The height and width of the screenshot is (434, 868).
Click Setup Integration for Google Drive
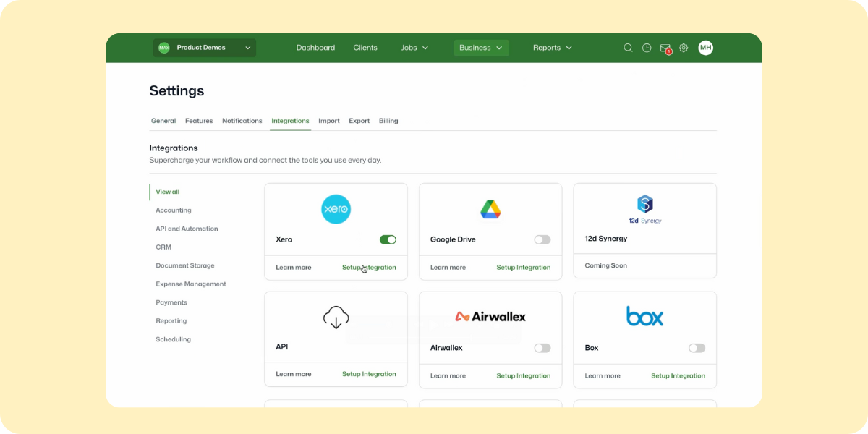(x=524, y=268)
